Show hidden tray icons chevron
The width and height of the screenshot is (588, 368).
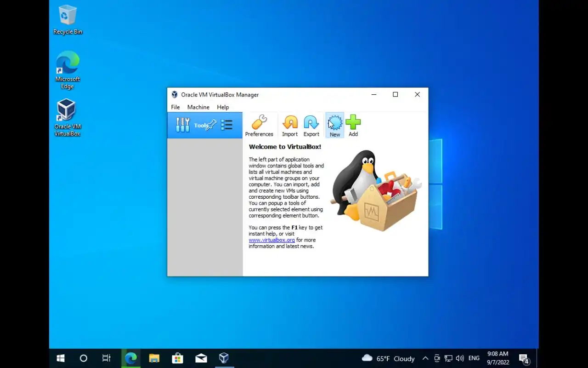[425, 358]
